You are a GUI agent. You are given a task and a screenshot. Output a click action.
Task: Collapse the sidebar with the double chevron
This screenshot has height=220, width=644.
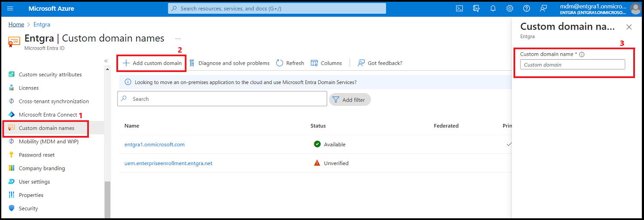[106, 61]
